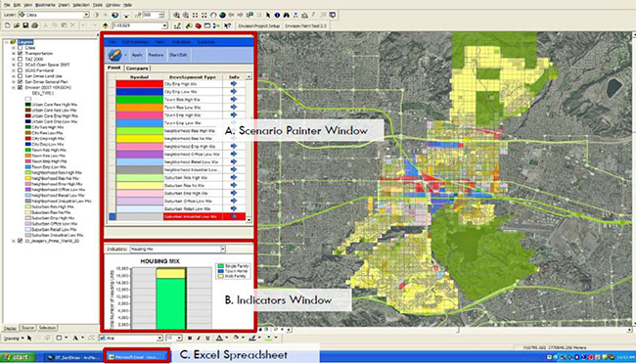Open the font name dropdown showing Arial

[x=159, y=338]
